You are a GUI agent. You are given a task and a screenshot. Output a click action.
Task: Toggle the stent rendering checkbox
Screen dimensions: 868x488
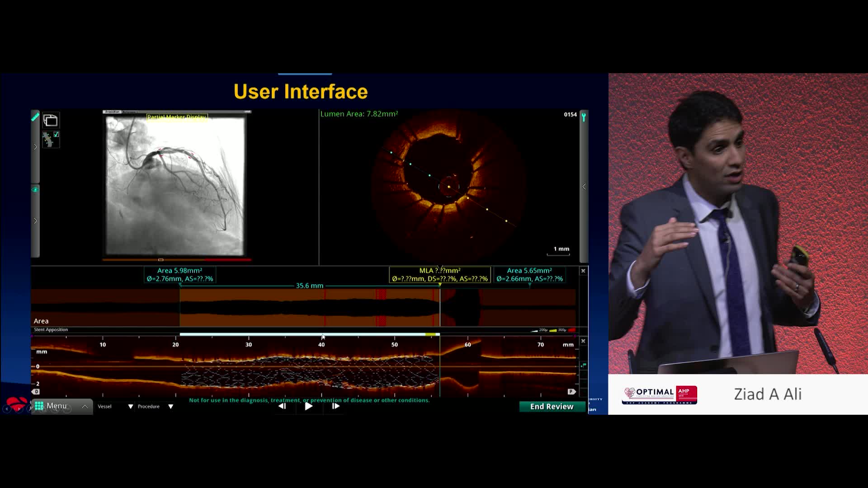57,134
